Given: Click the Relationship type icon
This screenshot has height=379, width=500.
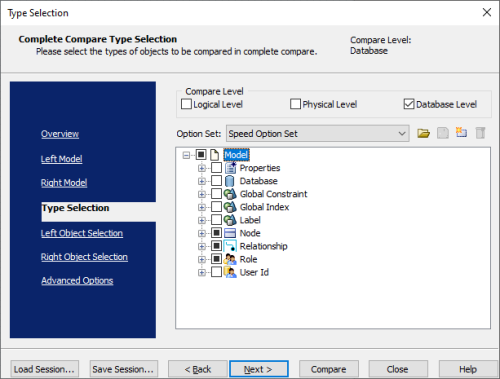Looking at the screenshot, I should [x=230, y=246].
